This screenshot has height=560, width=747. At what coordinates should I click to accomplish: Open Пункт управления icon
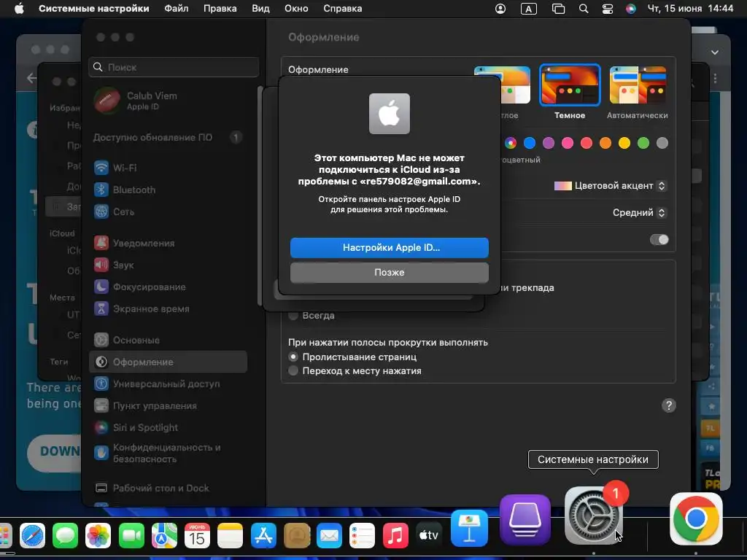pos(101,405)
